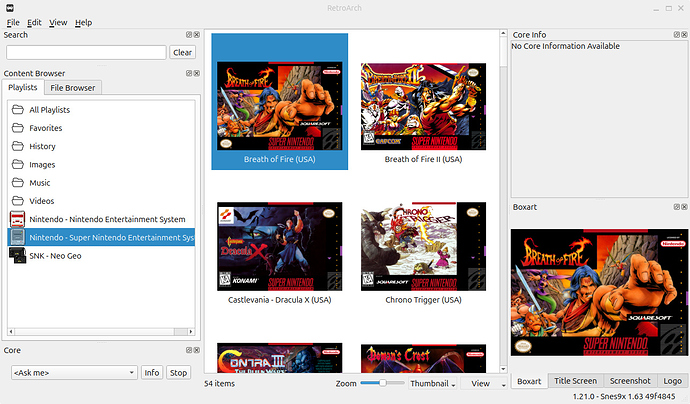This screenshot has height=404, width=690.
Task: Open the Help menu
Action: [83, 22]
